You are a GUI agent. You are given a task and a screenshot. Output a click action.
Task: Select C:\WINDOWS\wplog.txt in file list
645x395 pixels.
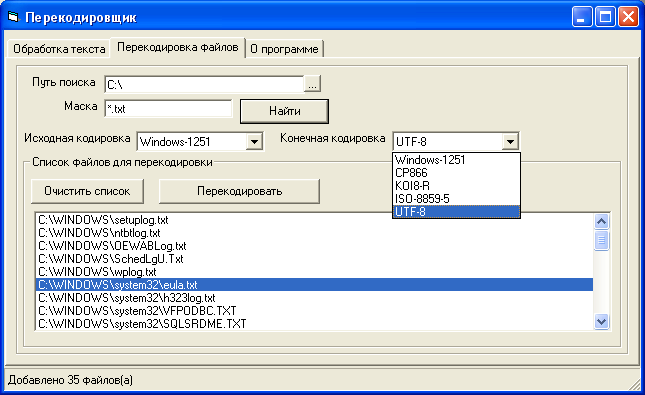point(314,272)
